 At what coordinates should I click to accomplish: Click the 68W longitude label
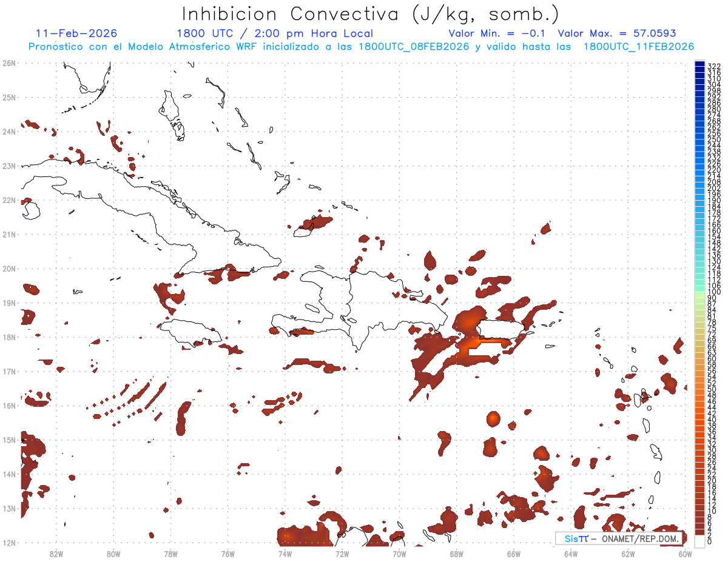pyautogui.click(x=456, y=554)
